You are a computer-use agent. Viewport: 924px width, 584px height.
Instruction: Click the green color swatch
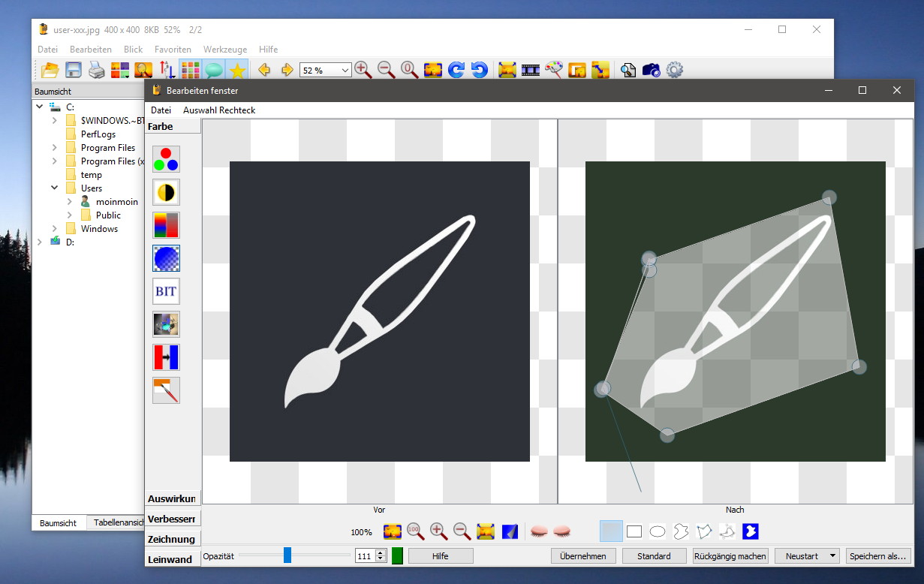click(397, 556)
